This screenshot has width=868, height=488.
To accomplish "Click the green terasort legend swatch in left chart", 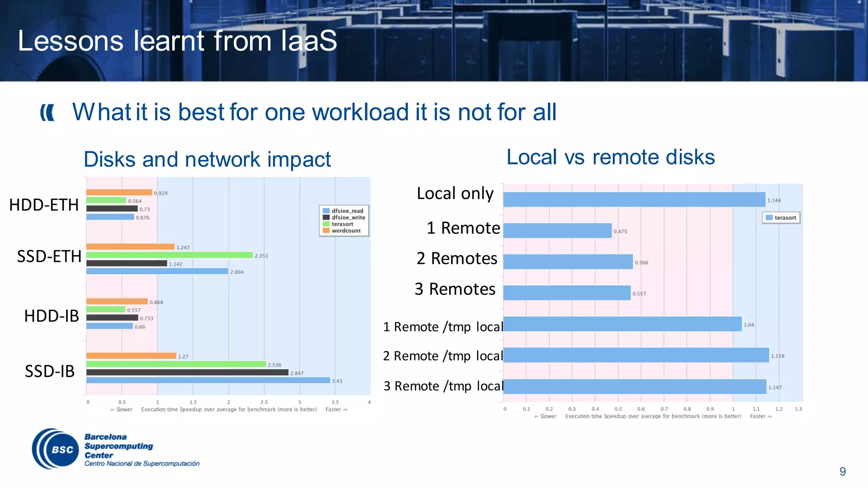I will [x=326, y=224].
